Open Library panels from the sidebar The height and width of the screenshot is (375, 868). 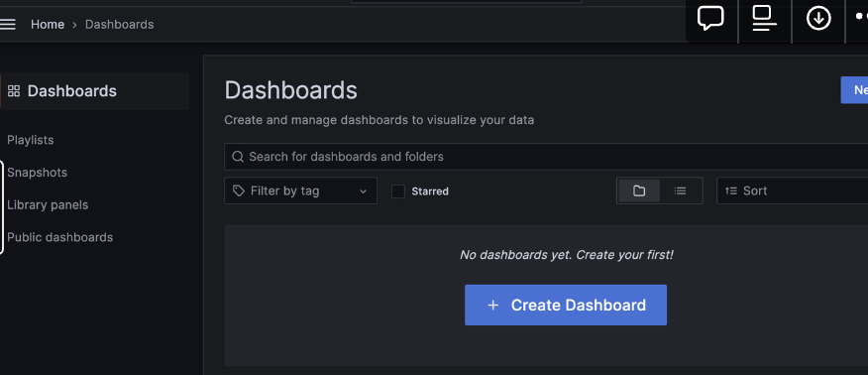(48, 205)
